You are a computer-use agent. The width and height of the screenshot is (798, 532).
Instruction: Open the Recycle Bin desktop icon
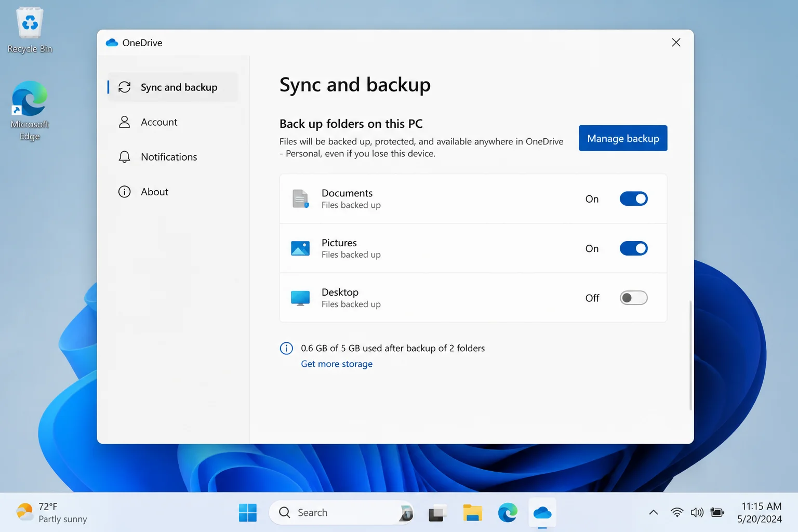30,30
